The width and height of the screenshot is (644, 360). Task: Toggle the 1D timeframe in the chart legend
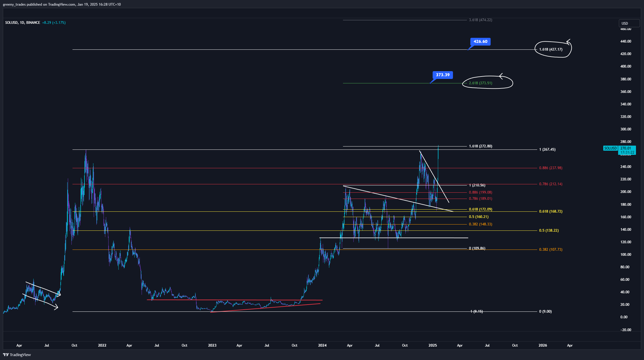tap(22, 23)
